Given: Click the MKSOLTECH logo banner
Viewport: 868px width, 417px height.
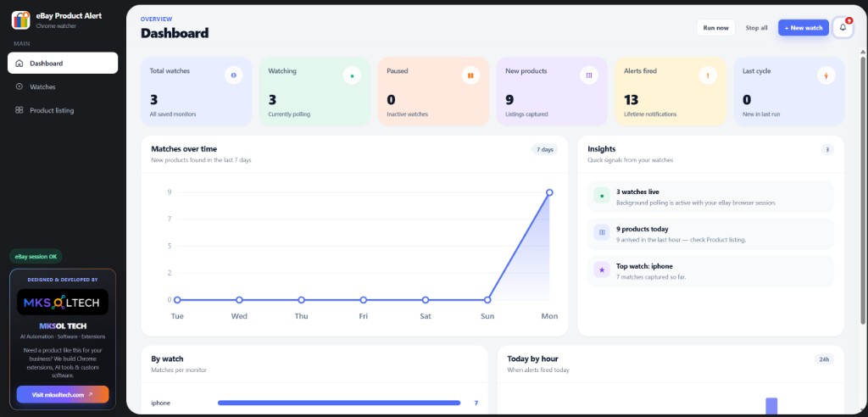Looking at the screenshot, I should click(x=63, y=302).
